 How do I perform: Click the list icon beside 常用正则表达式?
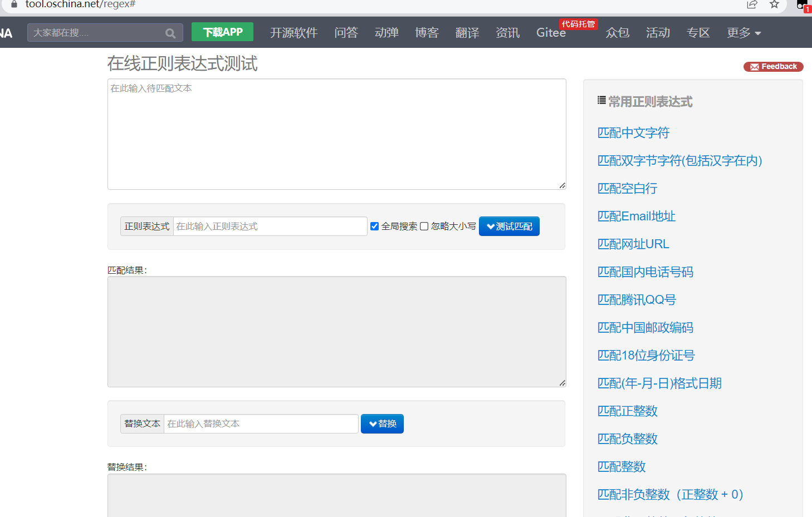click(601, 101)
